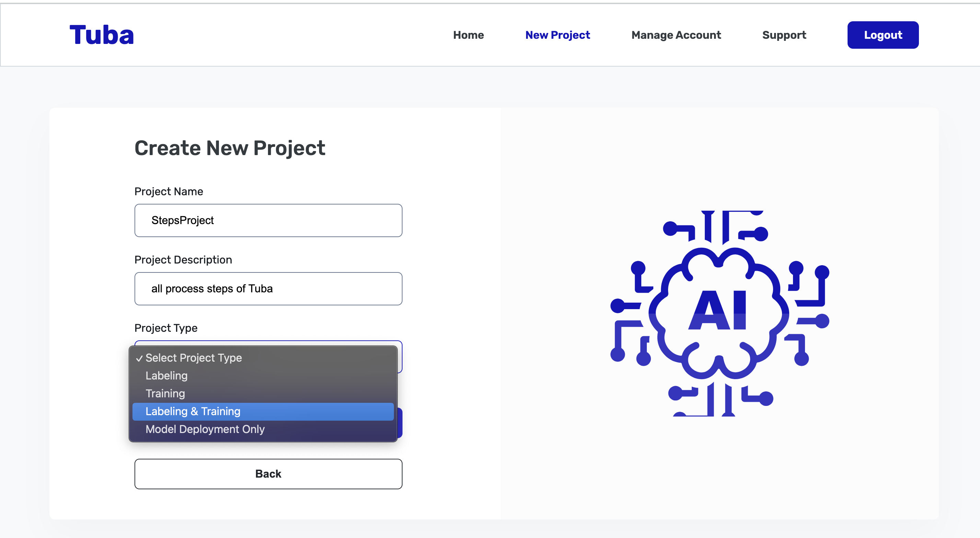Choose 'Training' from project type list
This screenshot has width=980, height=538.
point(165,394)
